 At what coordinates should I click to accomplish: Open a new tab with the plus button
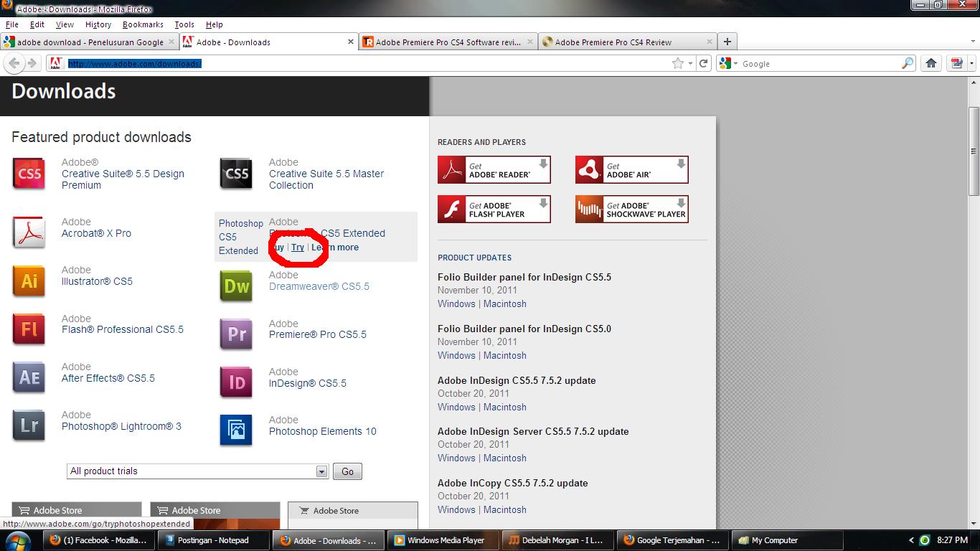[727, 42]
